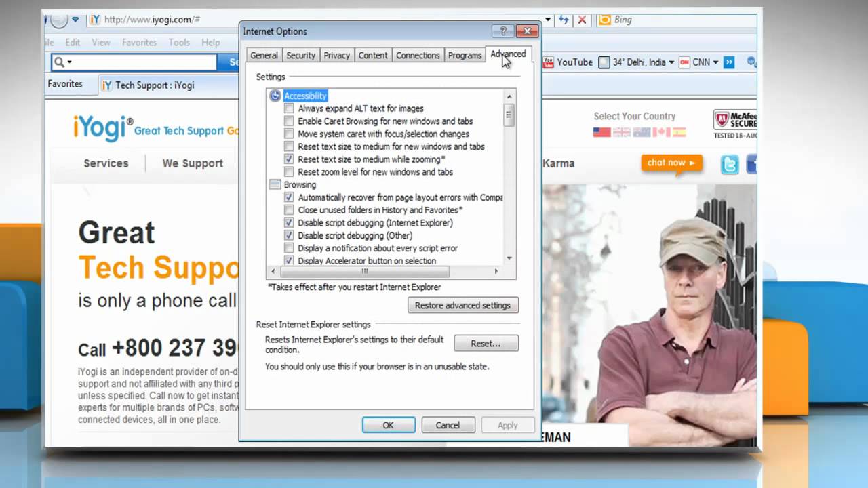Select the Accessibility category in settings list

pyautogui.click(x=305, y=96)
